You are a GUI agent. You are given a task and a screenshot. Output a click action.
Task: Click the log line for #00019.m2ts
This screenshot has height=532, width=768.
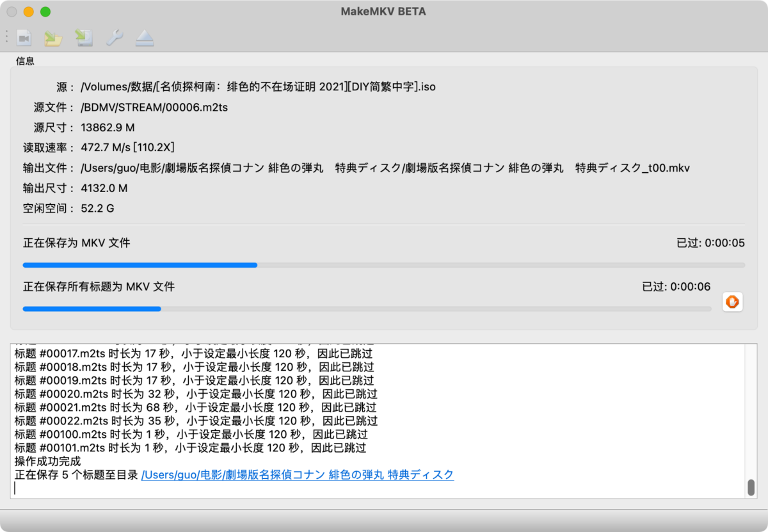pos(194,380)
